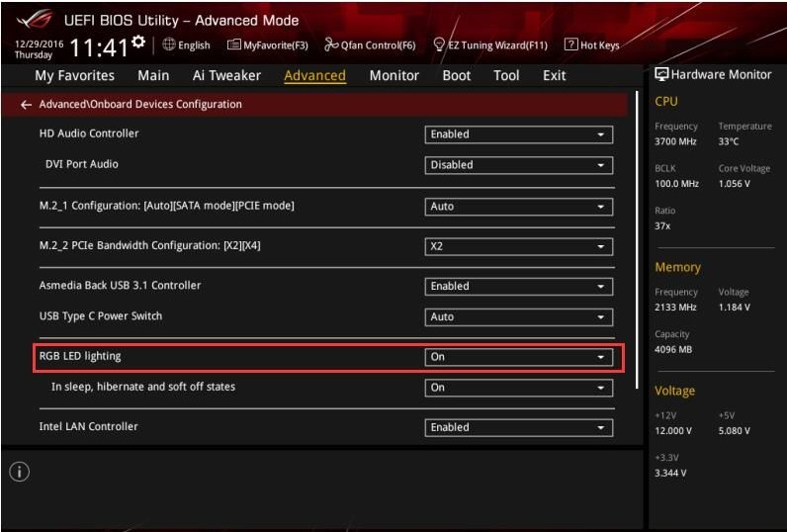Click +3.3V value 3.344 V

[x=670, y=473]
